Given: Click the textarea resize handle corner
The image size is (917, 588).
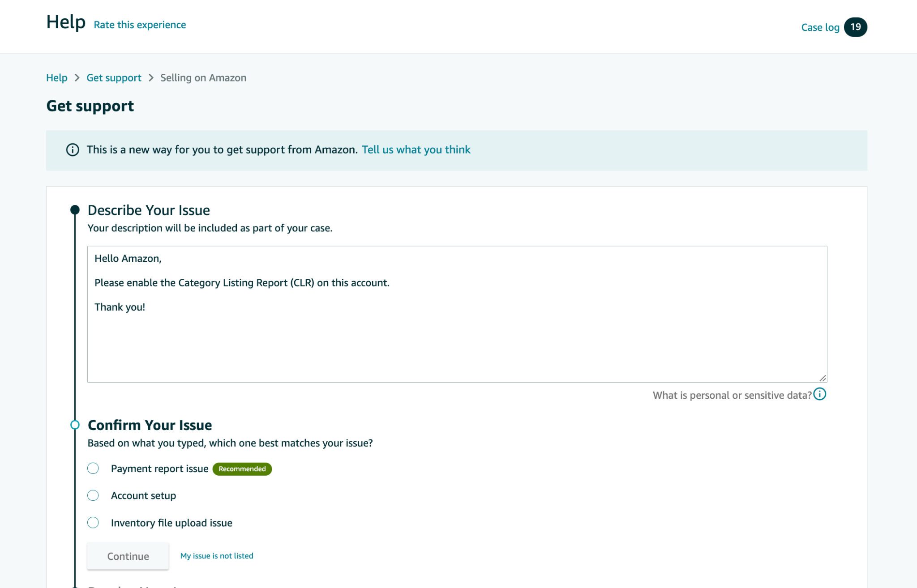Looking at the screenshot, I should tap(823, 378).
